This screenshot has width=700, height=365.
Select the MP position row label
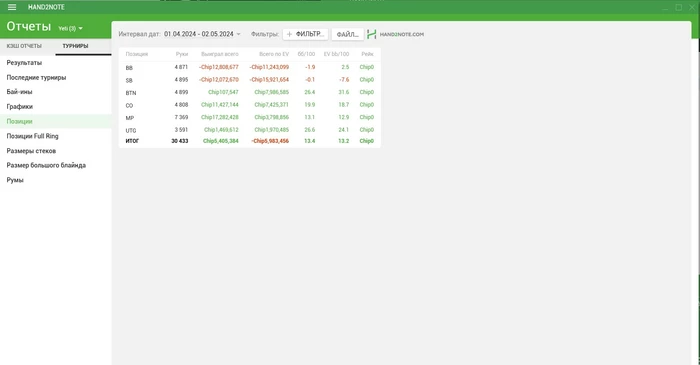tap(129, 118)
